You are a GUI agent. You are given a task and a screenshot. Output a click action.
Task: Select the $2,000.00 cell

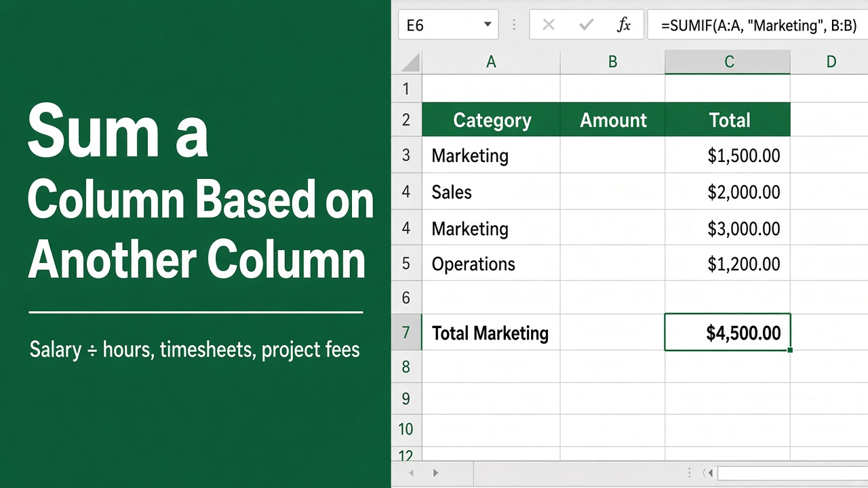[x=728, y=192]
